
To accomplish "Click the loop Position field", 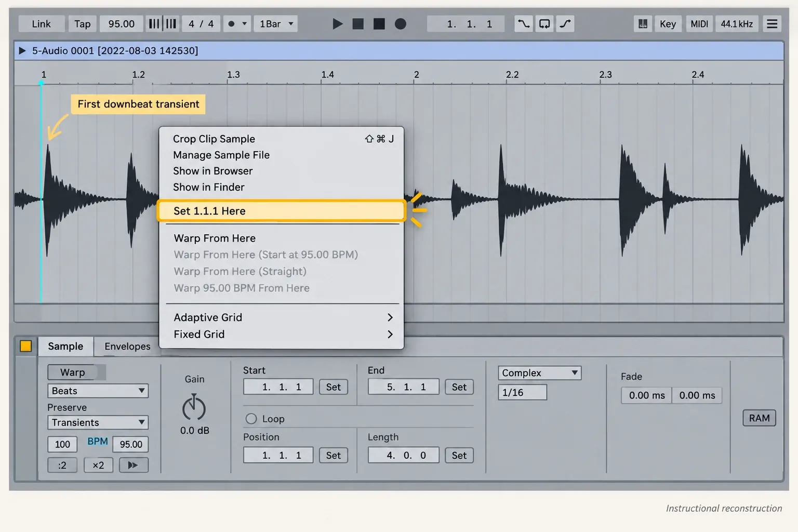I will [278, 455].
